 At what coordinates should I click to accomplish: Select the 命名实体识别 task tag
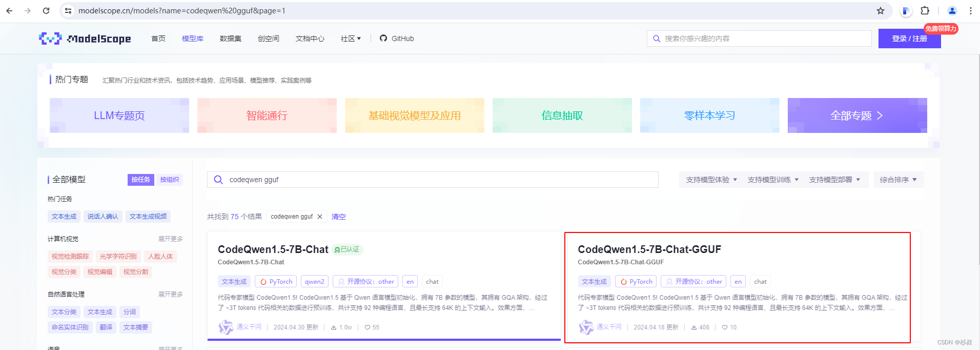[x=70, y=327]
